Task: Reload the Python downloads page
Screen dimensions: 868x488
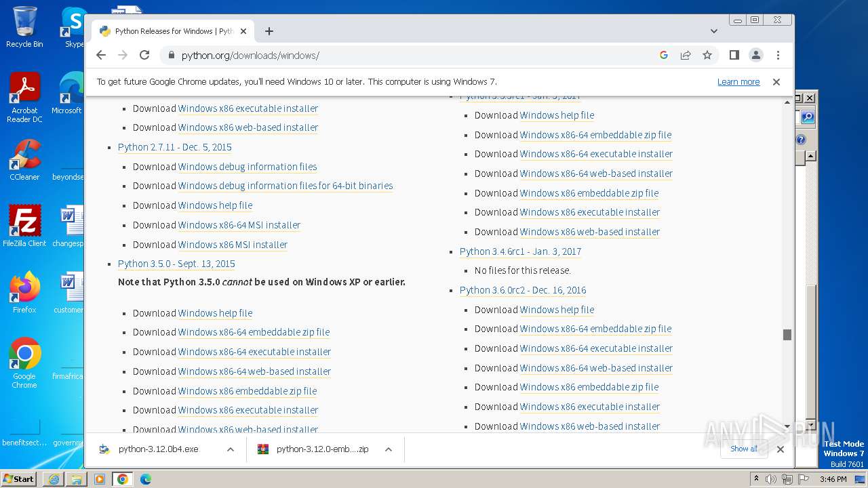Action: pyautogui.click(x=144, y=55)
